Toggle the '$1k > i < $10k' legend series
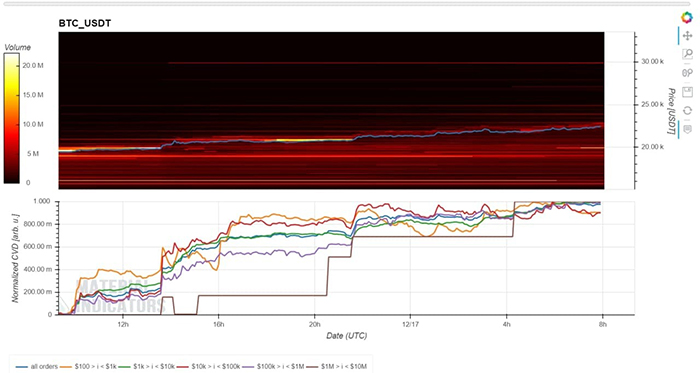The width and height of the screenshot is (700, 373). tap(147, 367)
